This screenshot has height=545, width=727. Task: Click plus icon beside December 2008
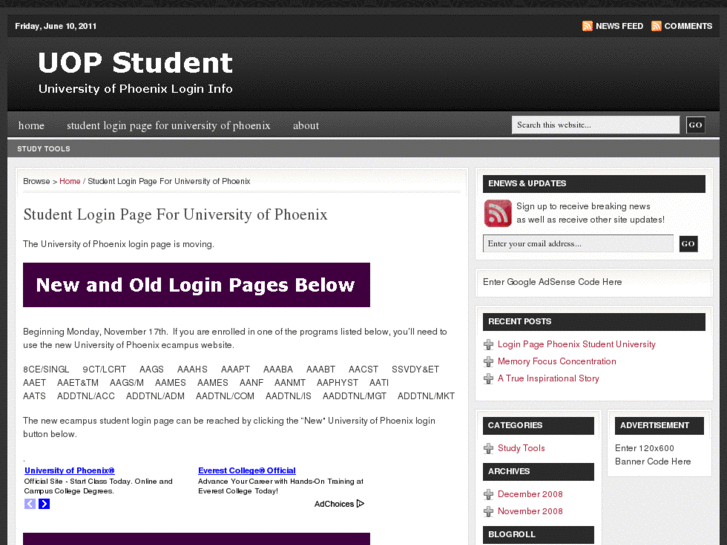pos(488,494)
